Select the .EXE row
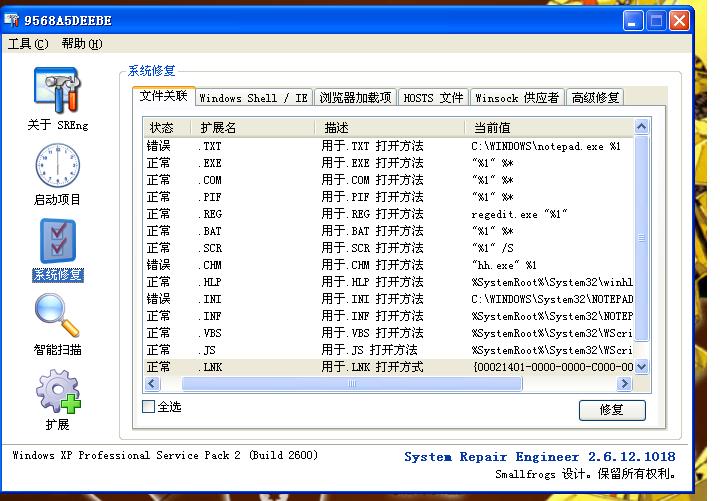The height and width of the screenshot is (501, 720). pos(388,163)
